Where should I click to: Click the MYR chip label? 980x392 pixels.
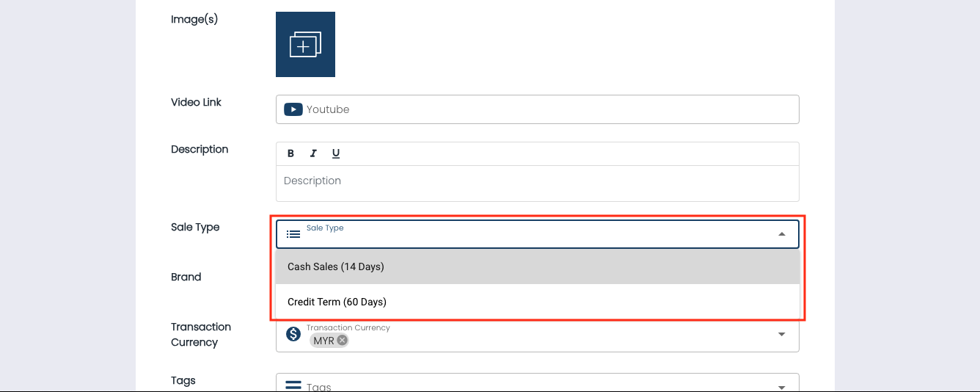[323, 341]
